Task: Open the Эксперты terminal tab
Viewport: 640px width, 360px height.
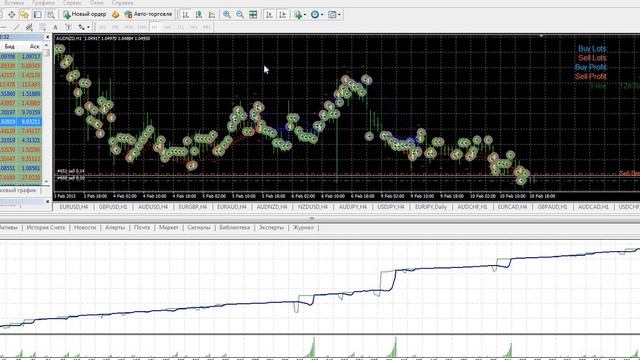Action: click(271, 227)
